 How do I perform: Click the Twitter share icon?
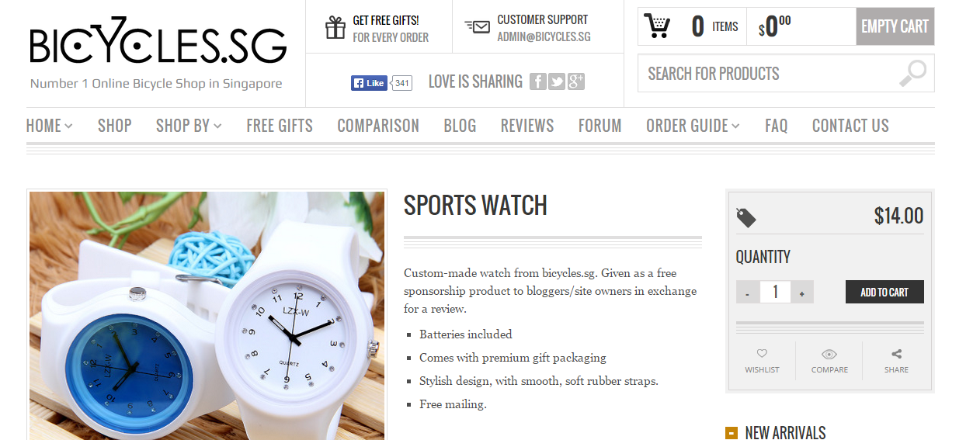click(x=556, y=81)
